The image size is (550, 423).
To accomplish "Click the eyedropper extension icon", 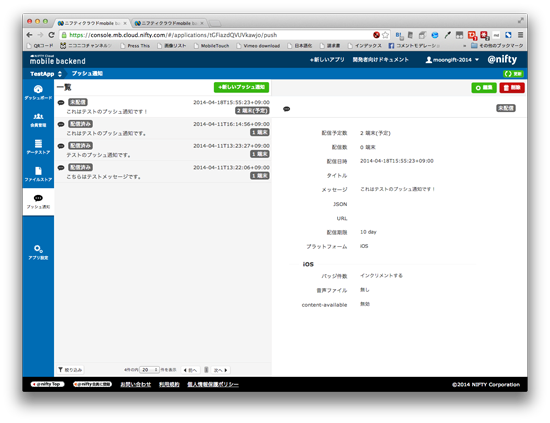I will point(447,35).
